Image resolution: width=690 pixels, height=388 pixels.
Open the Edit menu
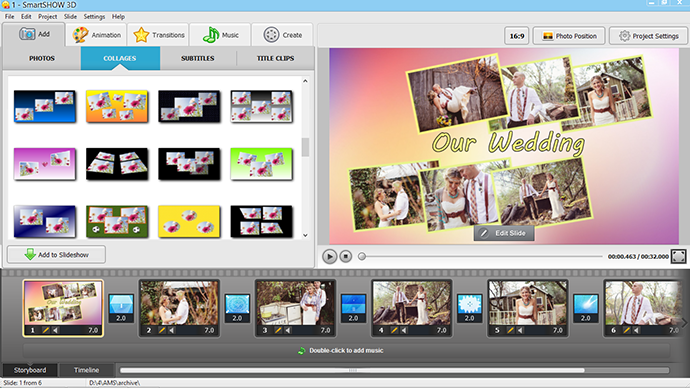(26, 17)
